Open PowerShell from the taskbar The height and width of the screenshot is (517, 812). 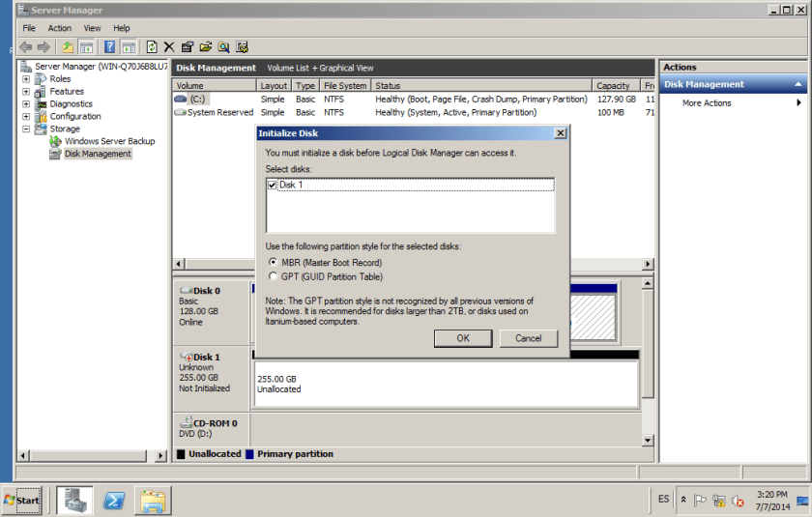113,500
